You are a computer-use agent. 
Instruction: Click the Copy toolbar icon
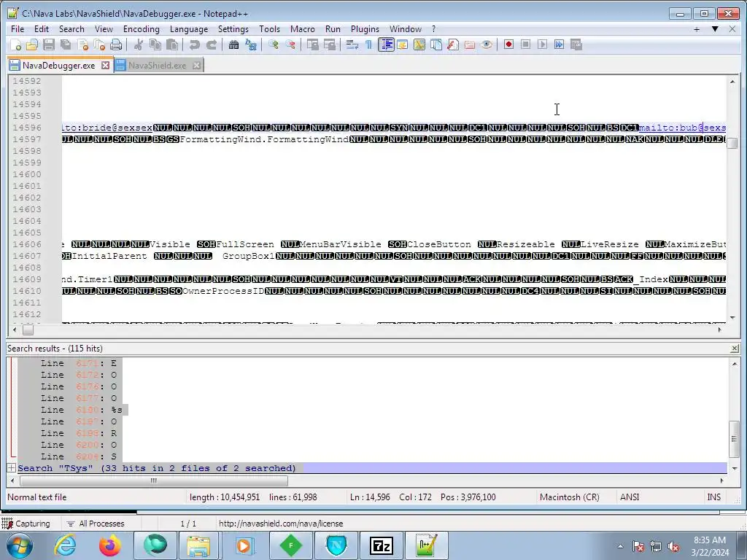155,44
